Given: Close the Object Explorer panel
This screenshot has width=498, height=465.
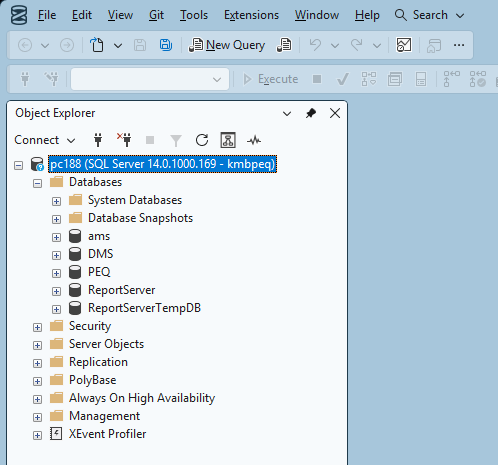Looking at the screenshot, I should pyautogui.click(x=335, y=113).
